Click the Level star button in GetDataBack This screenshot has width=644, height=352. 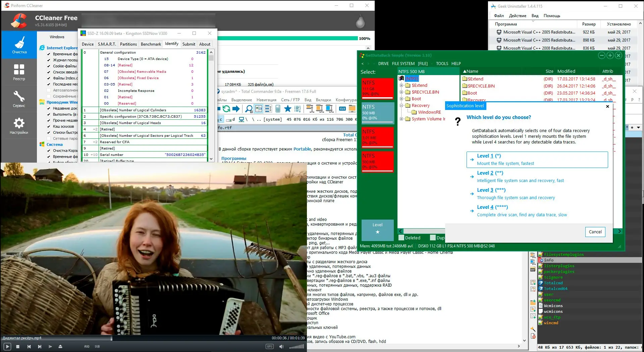[377, 230]
